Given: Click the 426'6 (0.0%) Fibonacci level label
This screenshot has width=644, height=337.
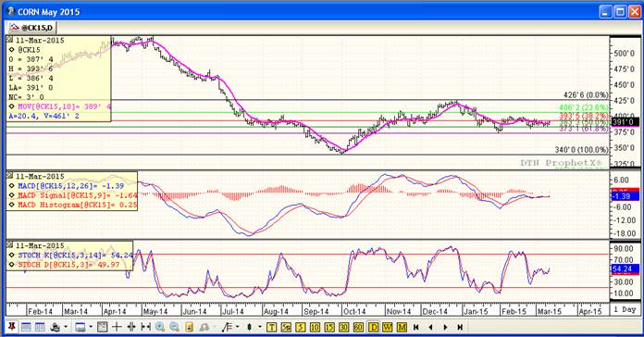Looking at the screenshot, I should click(586, 95).
